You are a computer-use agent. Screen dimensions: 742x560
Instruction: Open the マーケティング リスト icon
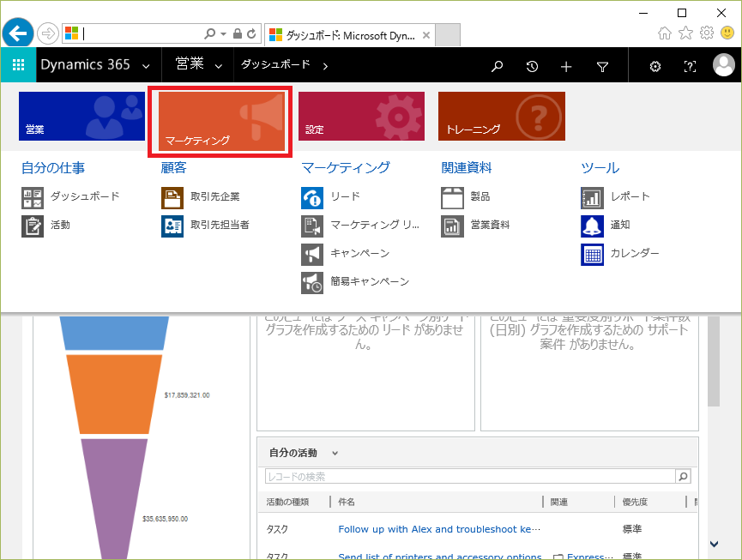(x=312, y=226)
